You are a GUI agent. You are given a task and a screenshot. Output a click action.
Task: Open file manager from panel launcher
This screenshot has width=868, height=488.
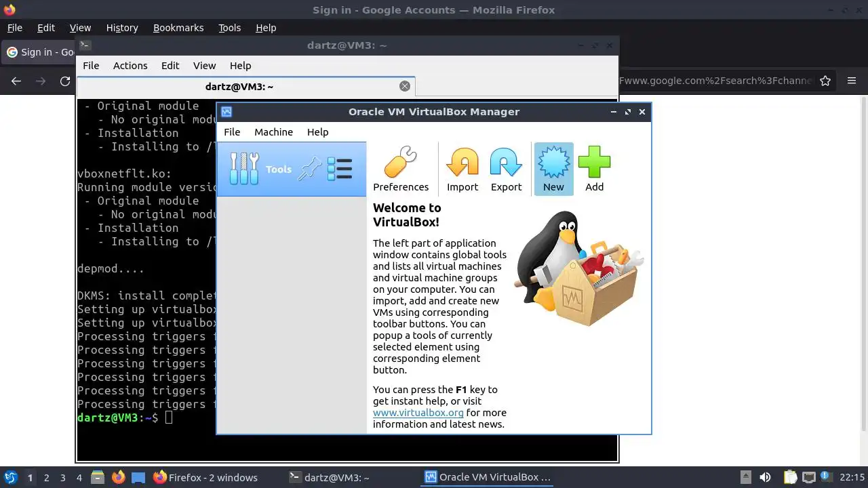[x=98, y=477]
